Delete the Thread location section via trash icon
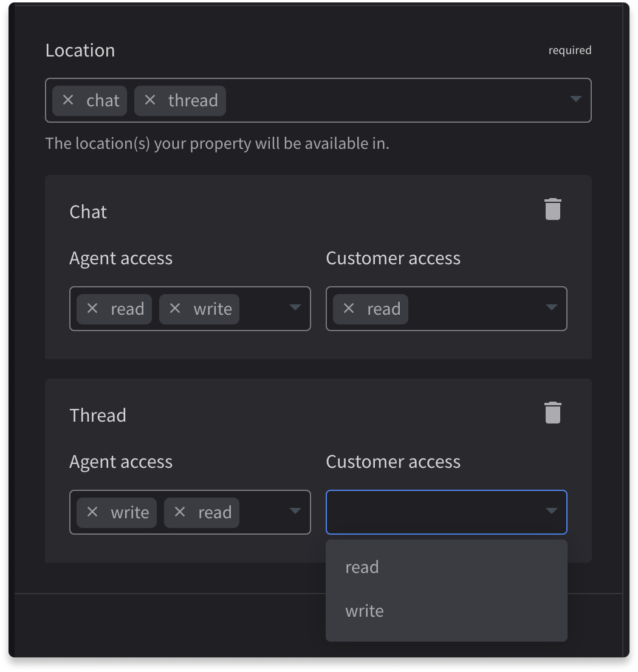The width and height of the screenshot is (638, 672). click(x=552, y=413)
